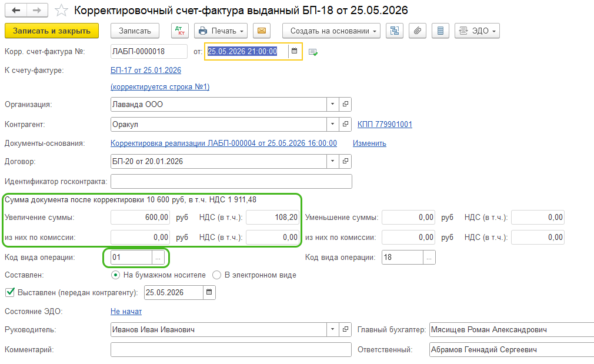This screenshot has height=364, width=594.
Task: Open Договор БП-20 record
Action: coord(345,161)
